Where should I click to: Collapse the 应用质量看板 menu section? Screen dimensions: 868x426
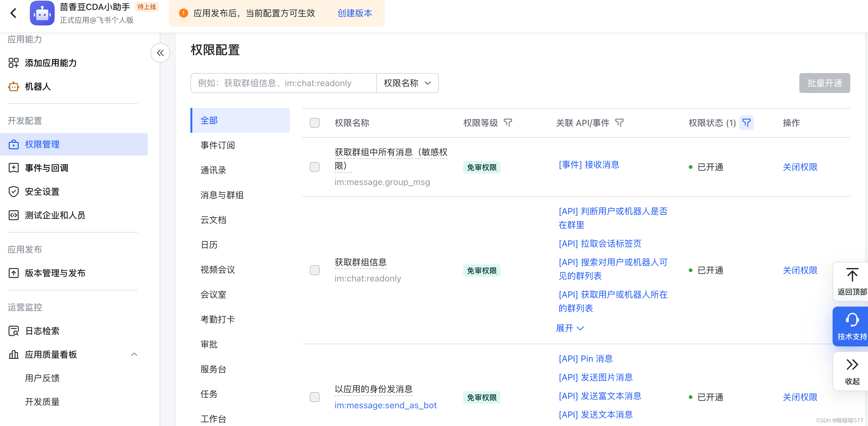pyautogui.click(x=134, y=354)
